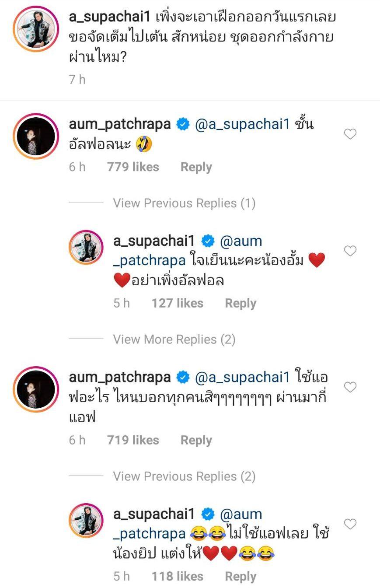
Task: Open a_supachai1 avatar on 127-likes reply
Action: (86, 247)
